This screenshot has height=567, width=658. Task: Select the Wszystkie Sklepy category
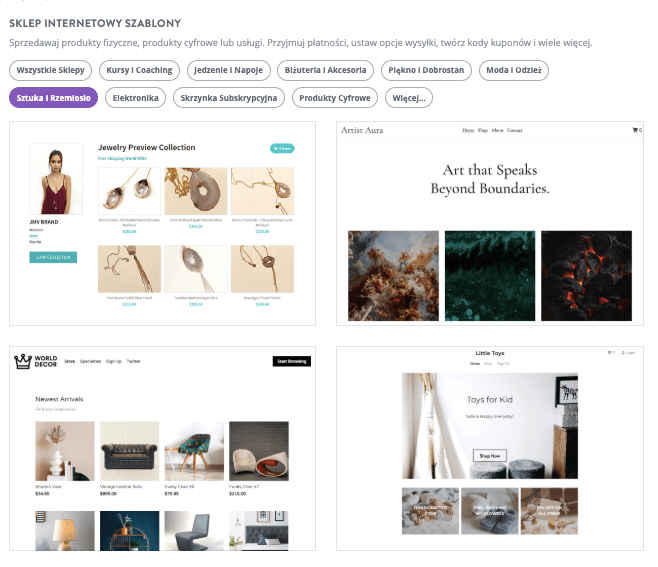[x=50, y=70]
